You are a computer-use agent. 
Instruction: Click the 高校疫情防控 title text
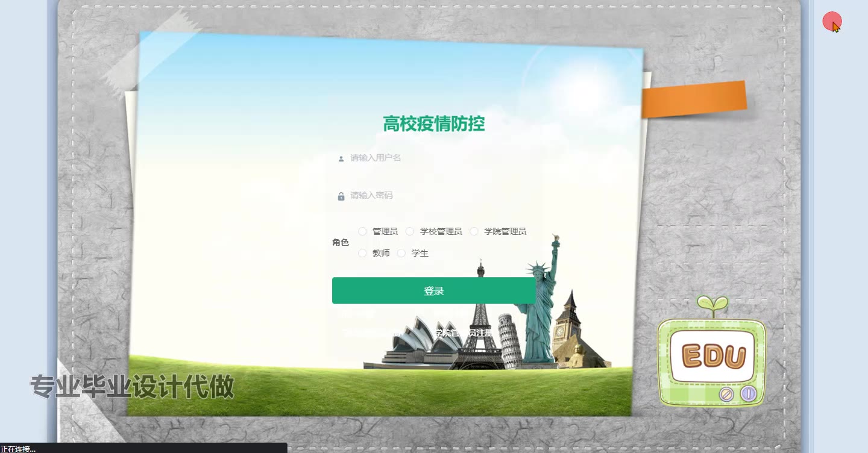click(434, 123)
